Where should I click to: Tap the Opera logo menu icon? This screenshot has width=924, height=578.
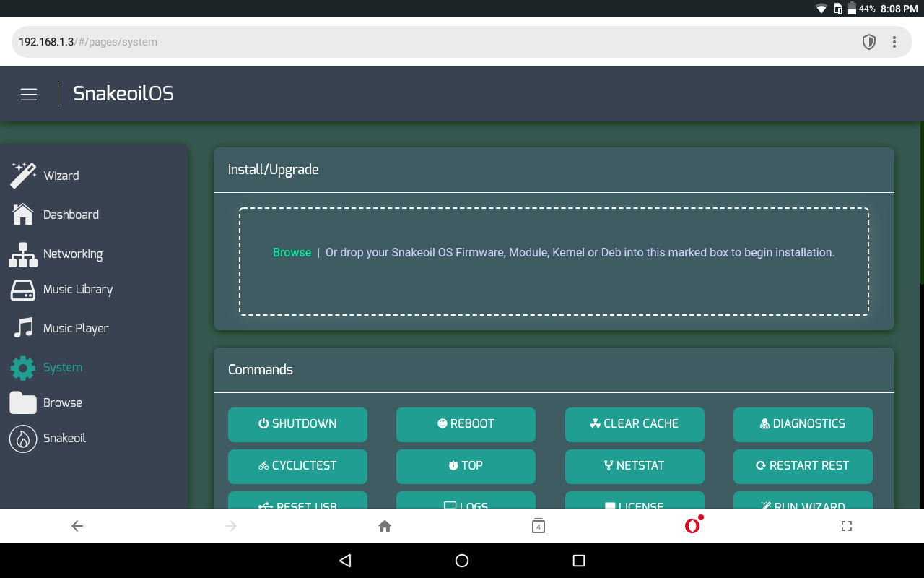694,525
